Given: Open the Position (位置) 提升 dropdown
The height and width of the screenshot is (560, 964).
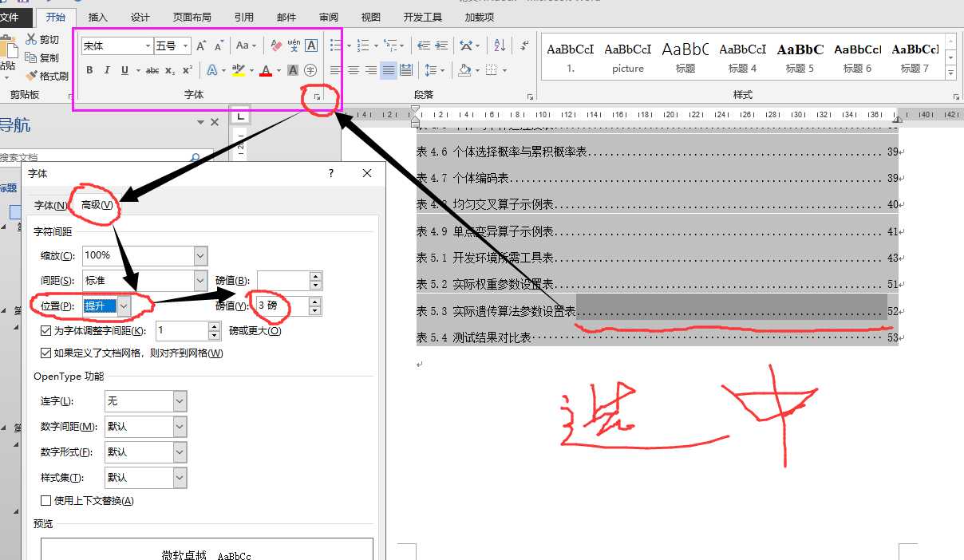Looking at the screenshot, I should (x=124, y=306).
